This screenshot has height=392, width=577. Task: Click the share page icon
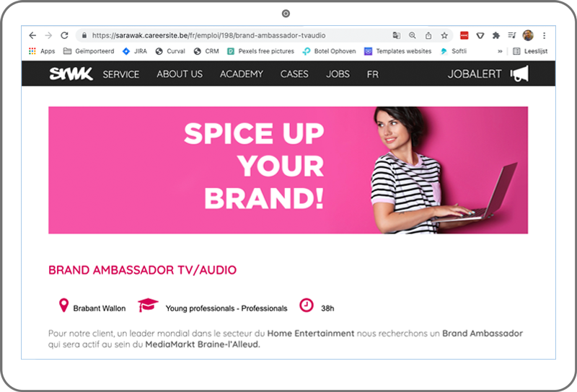428,35
